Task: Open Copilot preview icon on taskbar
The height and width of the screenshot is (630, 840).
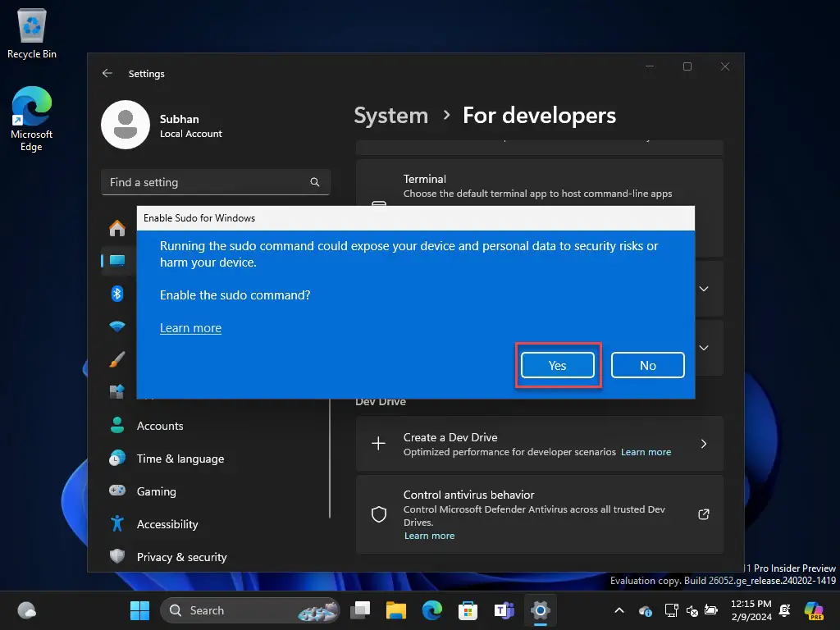Action: pos(814,610)
